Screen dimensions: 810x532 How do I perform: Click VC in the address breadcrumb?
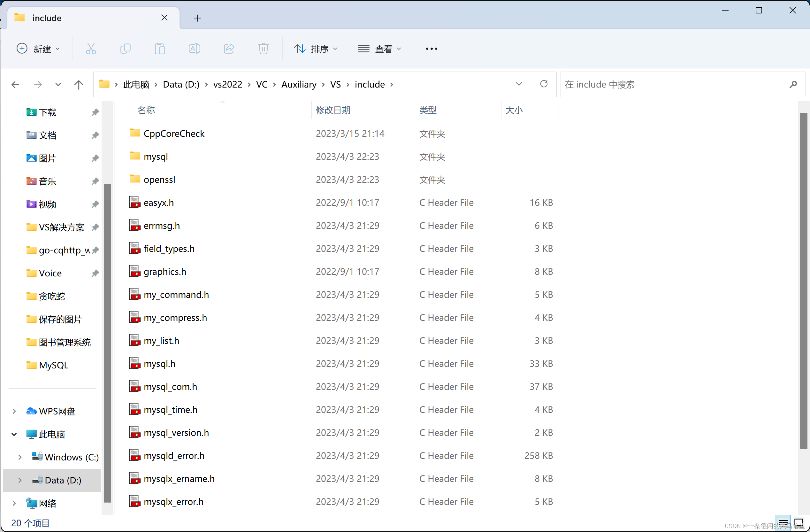(261, 84)
